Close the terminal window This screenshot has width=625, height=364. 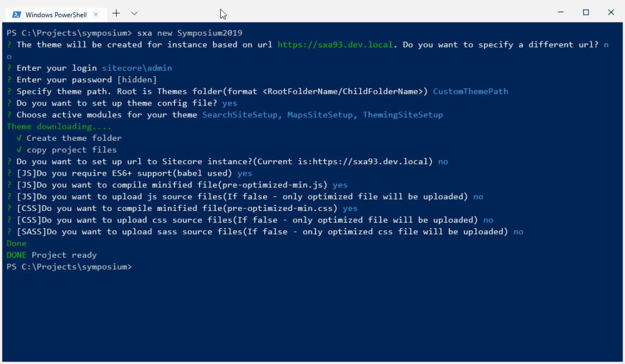610,12
